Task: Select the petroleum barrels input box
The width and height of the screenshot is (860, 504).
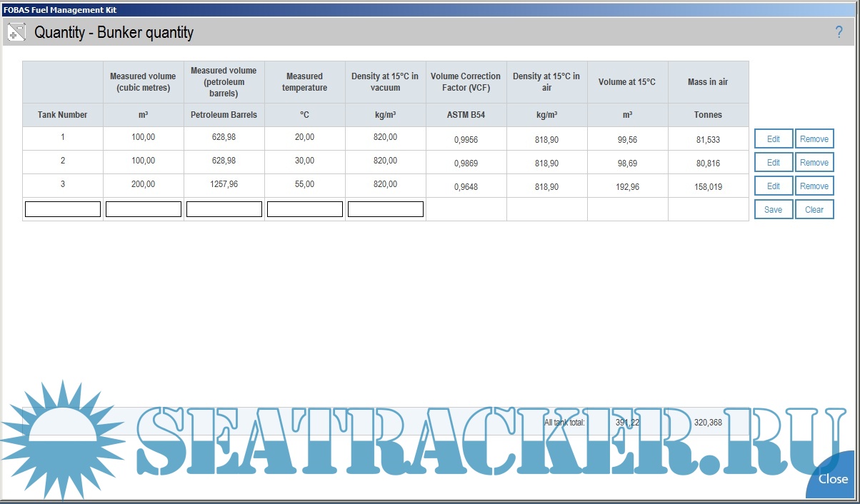Action: click(x=224, y=209)
